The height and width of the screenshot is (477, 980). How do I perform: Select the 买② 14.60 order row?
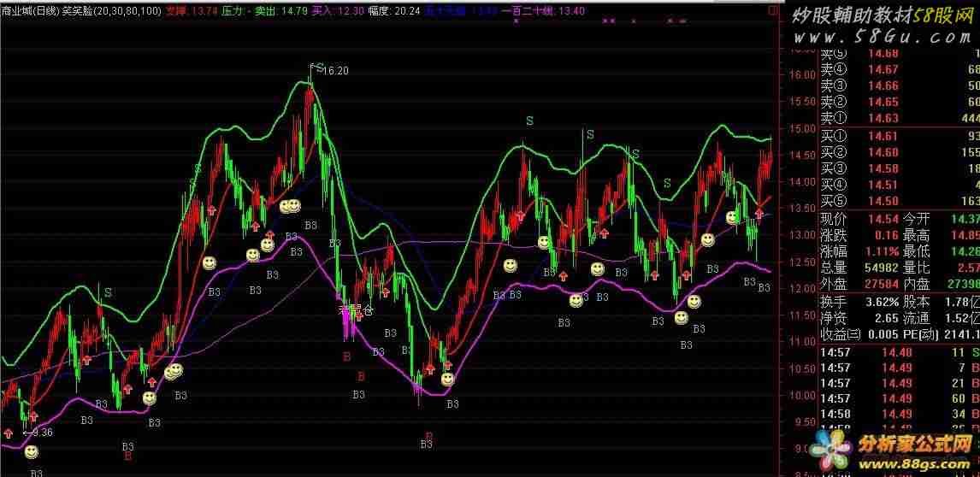pos(900,152)
